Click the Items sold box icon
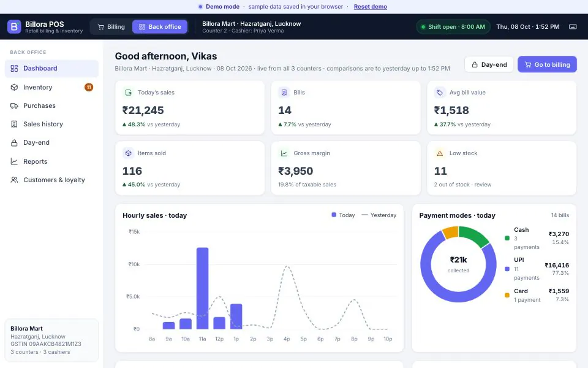The width and height of the screenshot is (588, 368). tap(128, 153)
